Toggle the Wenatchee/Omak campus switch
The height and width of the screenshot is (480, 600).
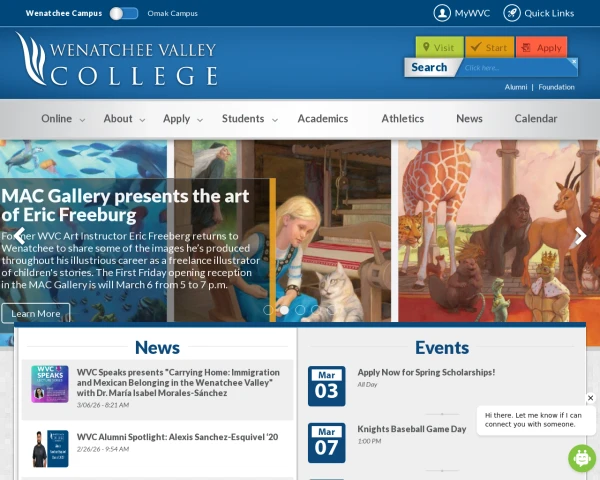coord(124,13)
